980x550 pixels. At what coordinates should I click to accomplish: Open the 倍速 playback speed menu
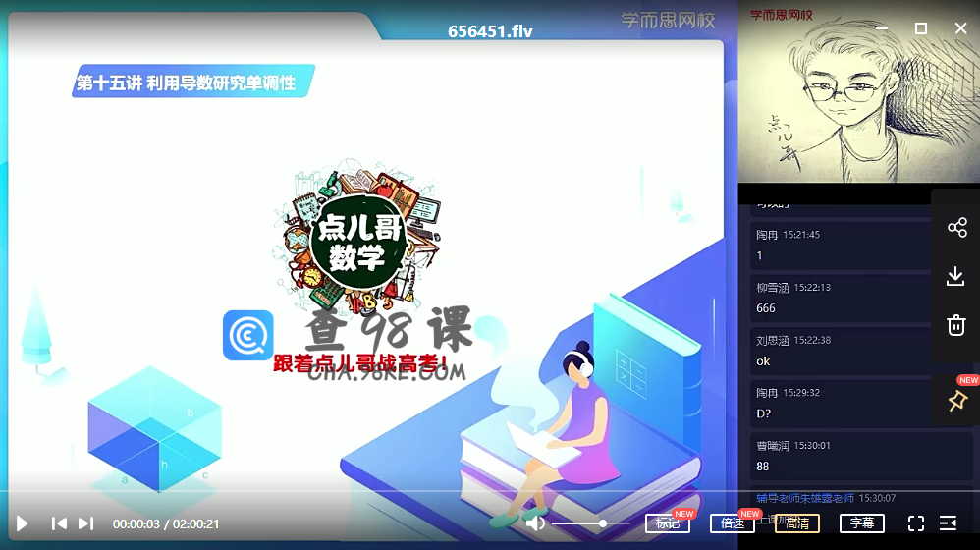tap(732, 523)
